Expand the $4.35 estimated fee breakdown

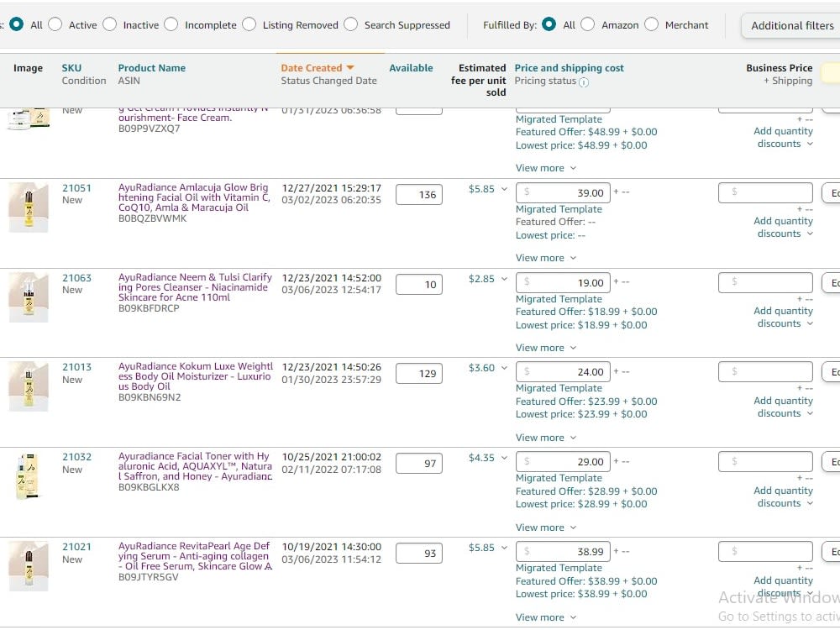coord(504,458)
